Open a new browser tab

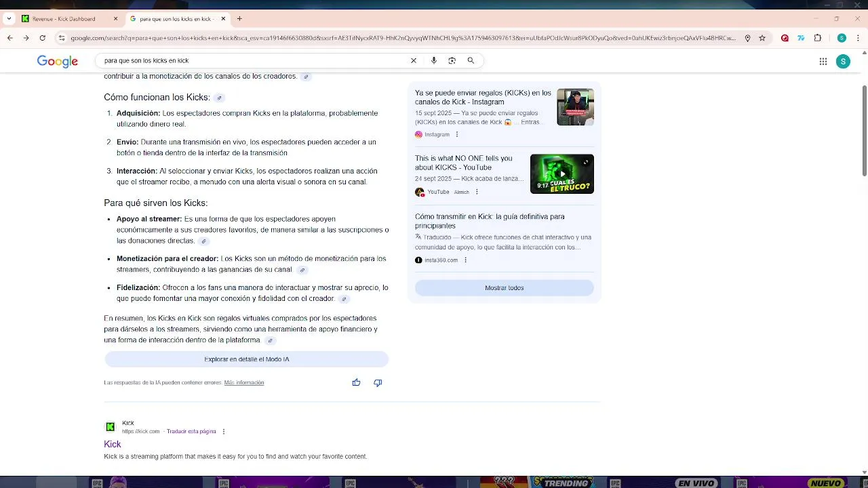click(x=239, y=19)
